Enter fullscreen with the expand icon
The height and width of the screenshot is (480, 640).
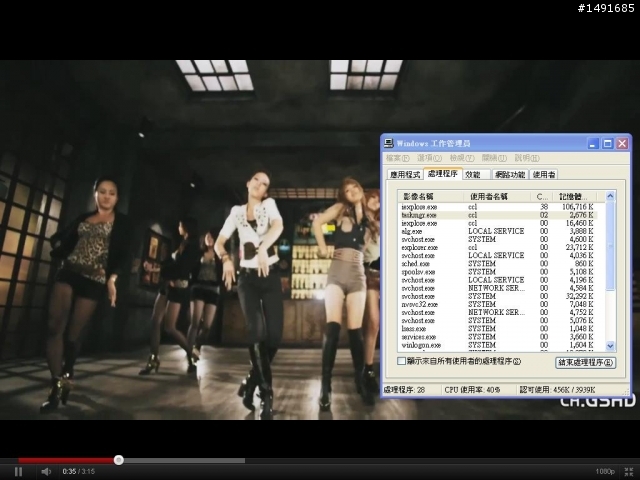point(629,471)
